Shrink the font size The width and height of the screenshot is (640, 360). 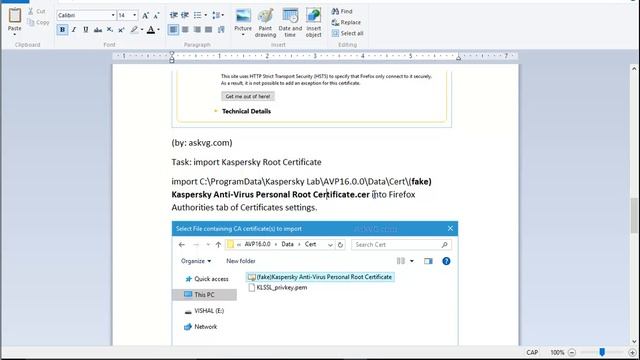[x=156, y=16]
